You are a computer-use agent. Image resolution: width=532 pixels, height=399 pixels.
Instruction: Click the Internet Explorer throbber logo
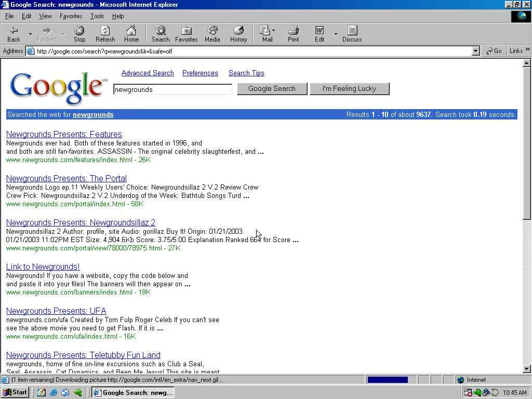[521, 16]
